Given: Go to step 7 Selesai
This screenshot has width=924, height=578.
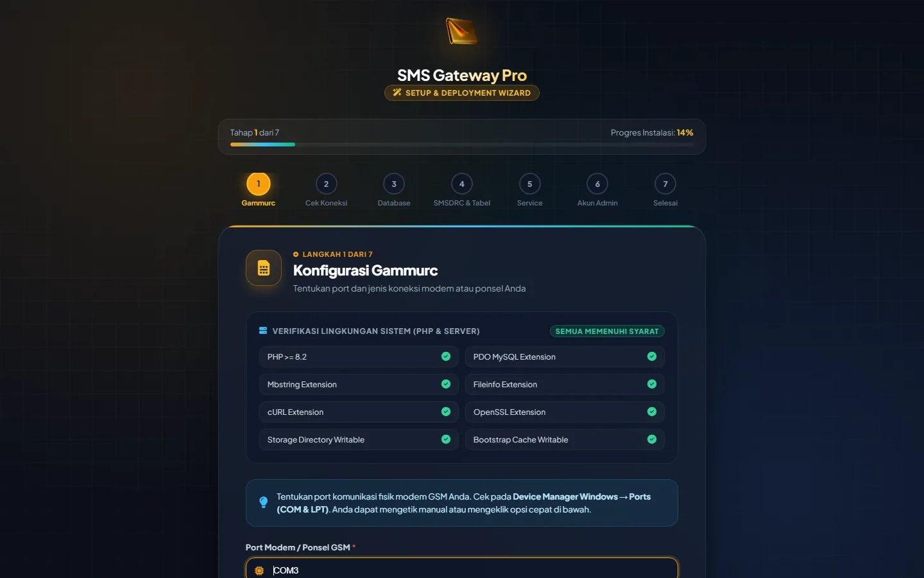Looking at the screenshot, I should [x=665, y=190].
